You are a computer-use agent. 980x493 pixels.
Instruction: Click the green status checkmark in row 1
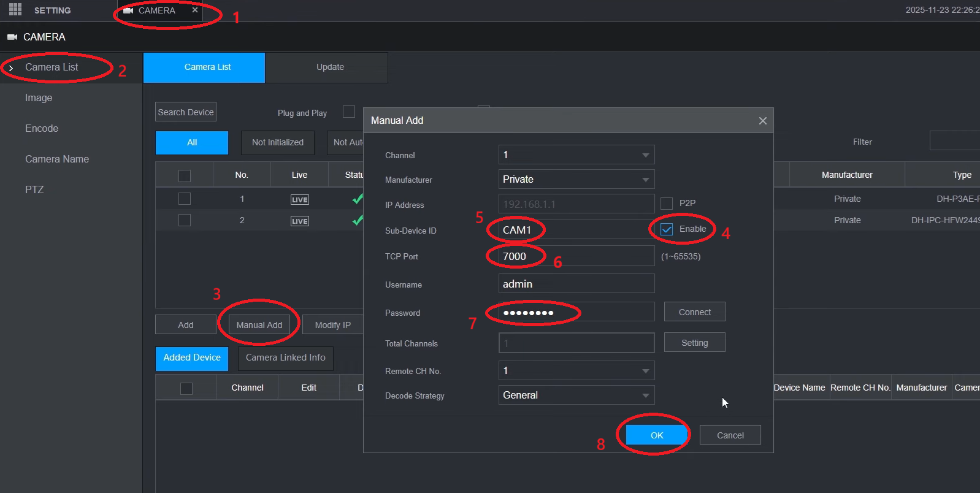click(357, 199)
